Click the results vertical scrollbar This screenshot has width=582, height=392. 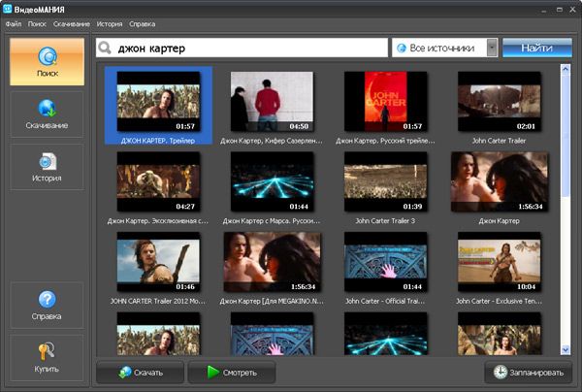[566, 194]
